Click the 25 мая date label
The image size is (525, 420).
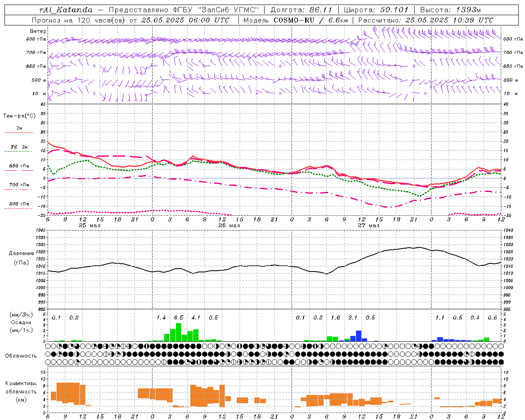[90, 226]
